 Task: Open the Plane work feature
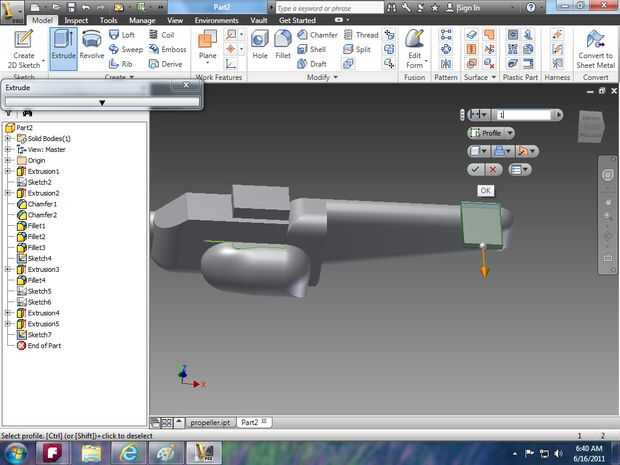tap(208, 47)
